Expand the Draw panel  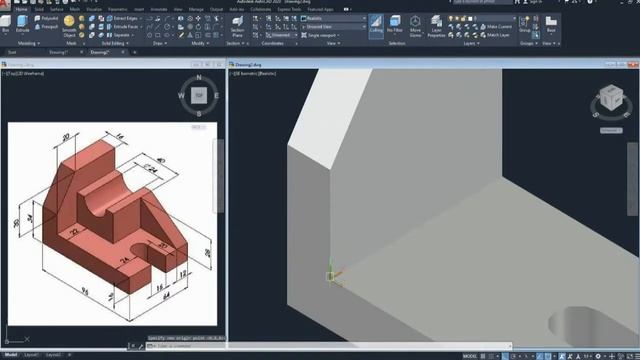pyautogui.click(x=160, y=43)
